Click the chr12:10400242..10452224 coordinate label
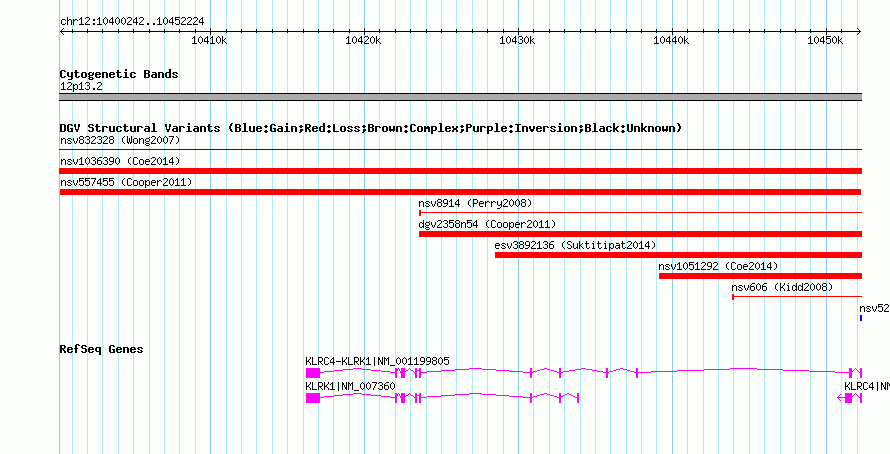The image size is (890, 454). [132, 22]
